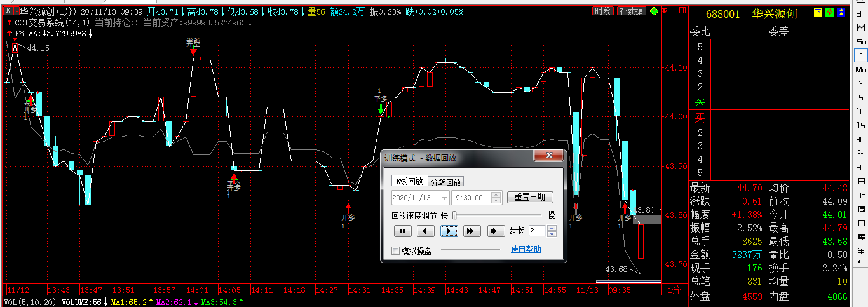The width and height of the screenshot is (868, 307).
Task: Click the red 买 label
Action: coord(700,118)
